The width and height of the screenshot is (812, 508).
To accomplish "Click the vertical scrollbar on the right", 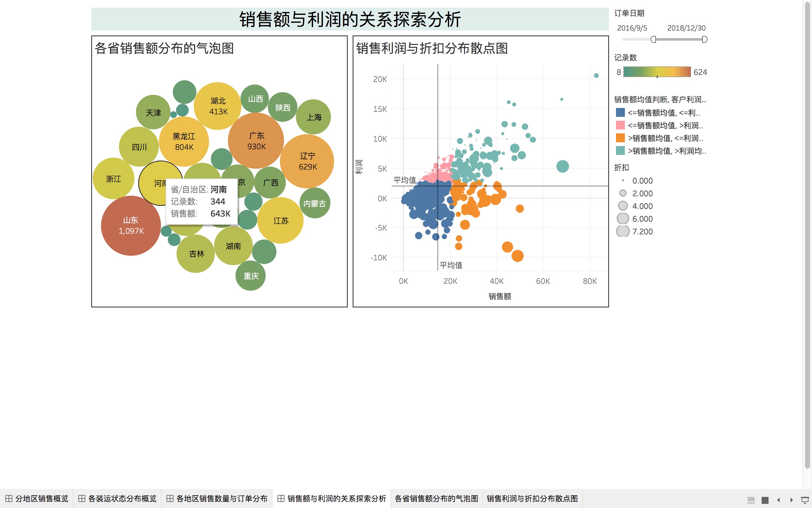I will (x=808, y=235).
